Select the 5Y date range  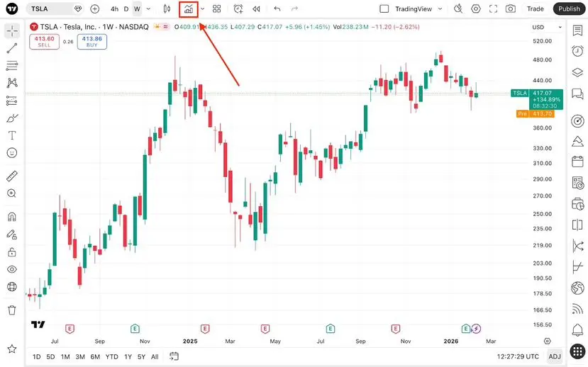point(141,356)
